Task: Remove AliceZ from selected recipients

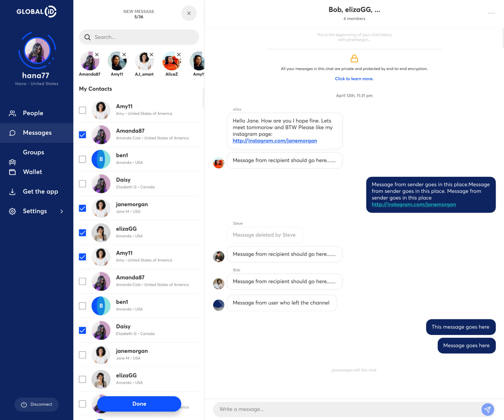Action: tap(179, 55)
